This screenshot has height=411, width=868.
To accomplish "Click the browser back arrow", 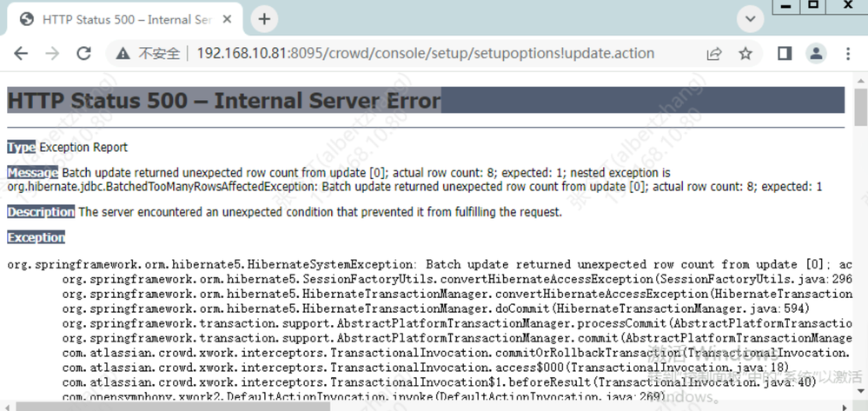I will 21,53.
